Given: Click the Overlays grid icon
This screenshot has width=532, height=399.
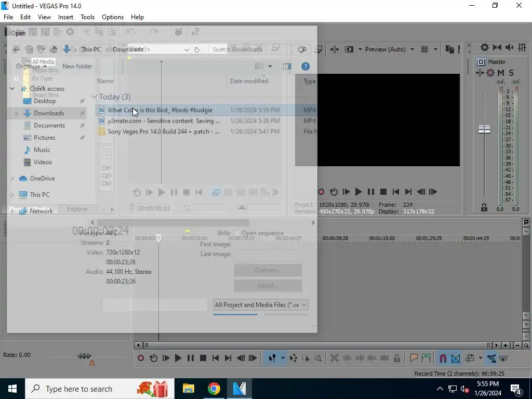Looking at the screenshot, I should pos(424,49).
